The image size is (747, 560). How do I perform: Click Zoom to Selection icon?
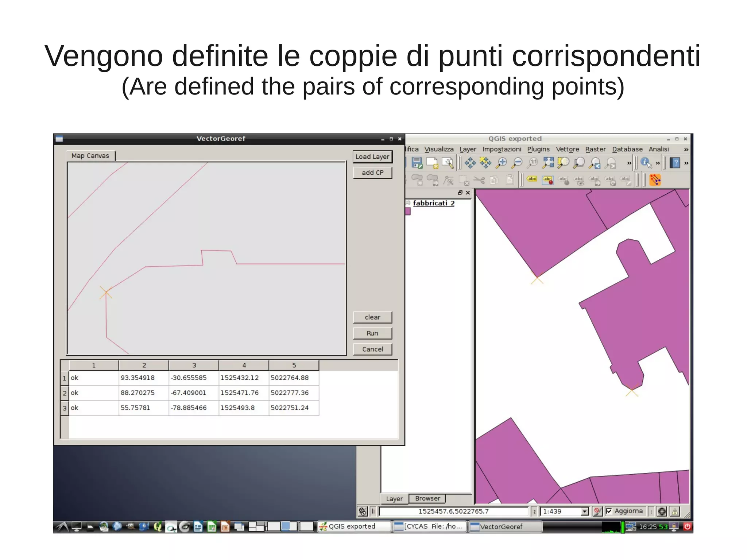coord(564,163)
